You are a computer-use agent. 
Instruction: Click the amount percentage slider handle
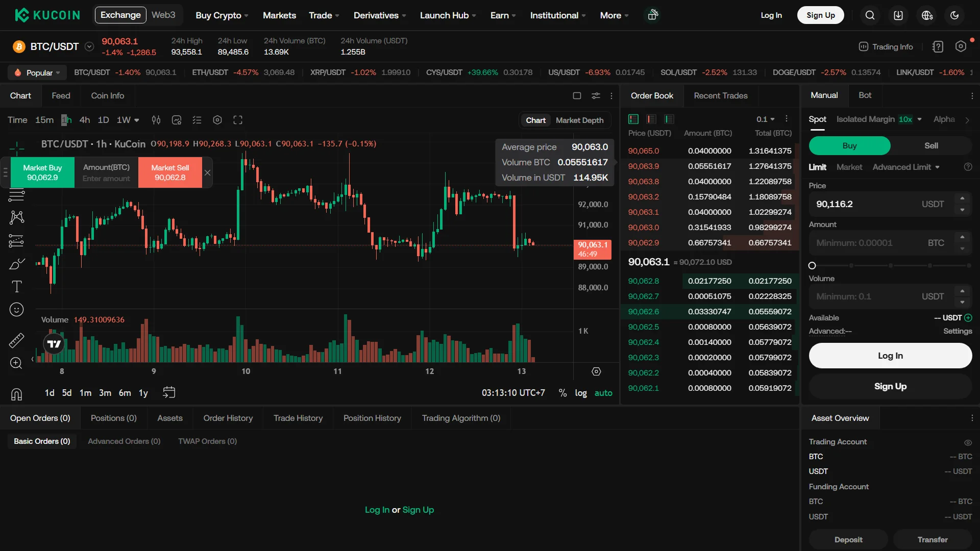[812, 266]
